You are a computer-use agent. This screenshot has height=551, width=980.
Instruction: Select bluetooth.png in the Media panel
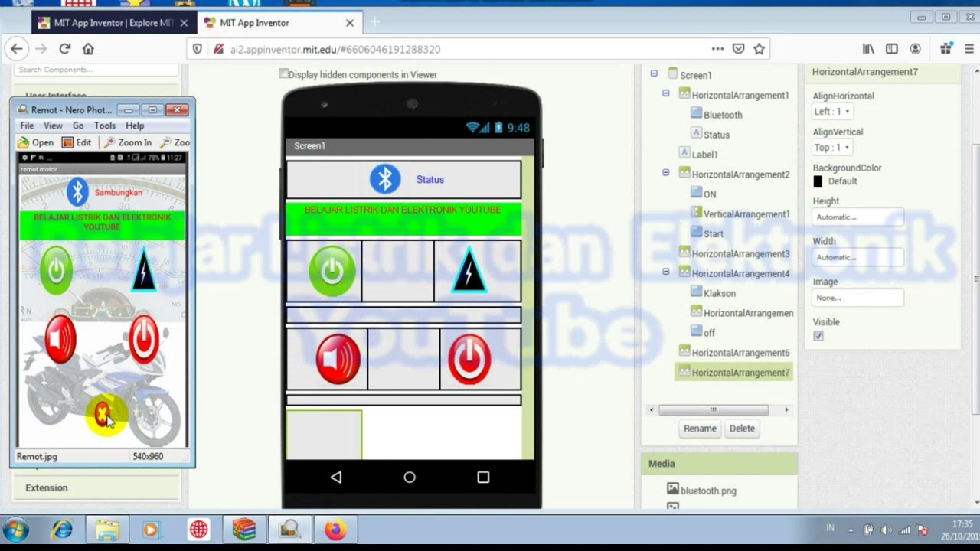[x=708, y=491]
